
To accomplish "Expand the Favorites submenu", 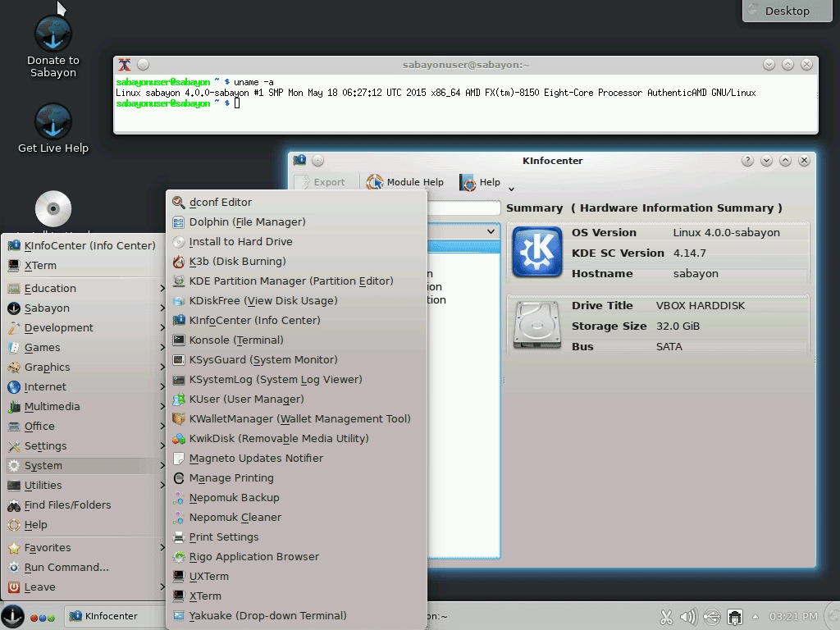I will (85, 548).
